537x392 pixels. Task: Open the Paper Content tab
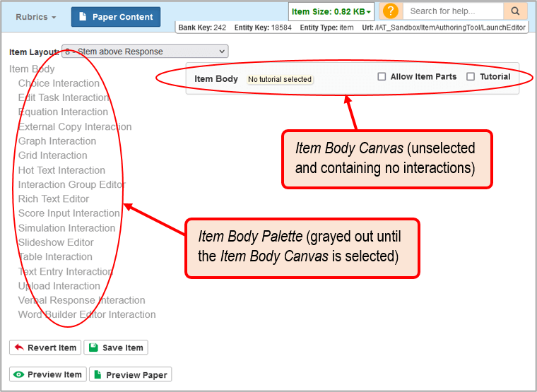pos(116,17)
